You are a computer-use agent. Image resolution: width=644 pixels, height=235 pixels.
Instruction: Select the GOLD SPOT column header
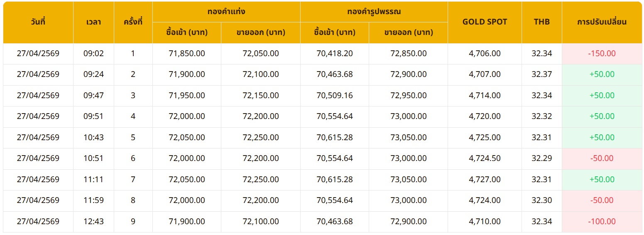click(x=485, y=22)
